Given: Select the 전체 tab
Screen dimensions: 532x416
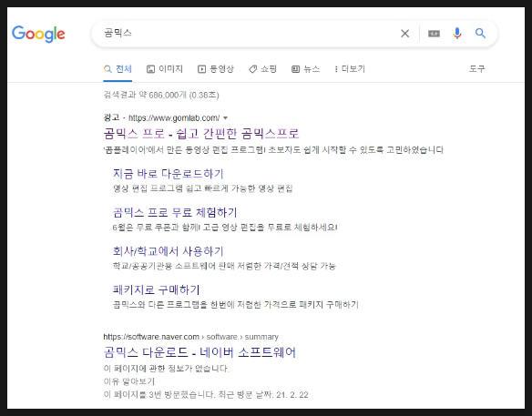Looking at the screenshot, I should (x=118, y=69).
